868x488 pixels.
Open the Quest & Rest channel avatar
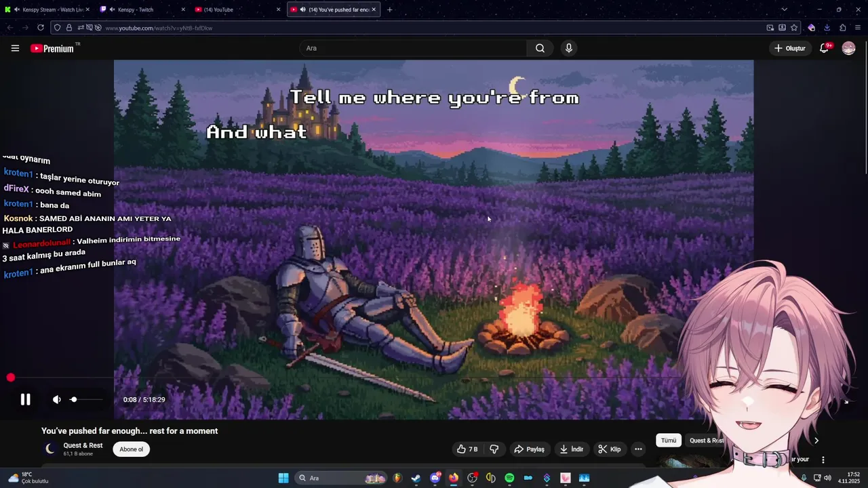[x=50, y=449]
